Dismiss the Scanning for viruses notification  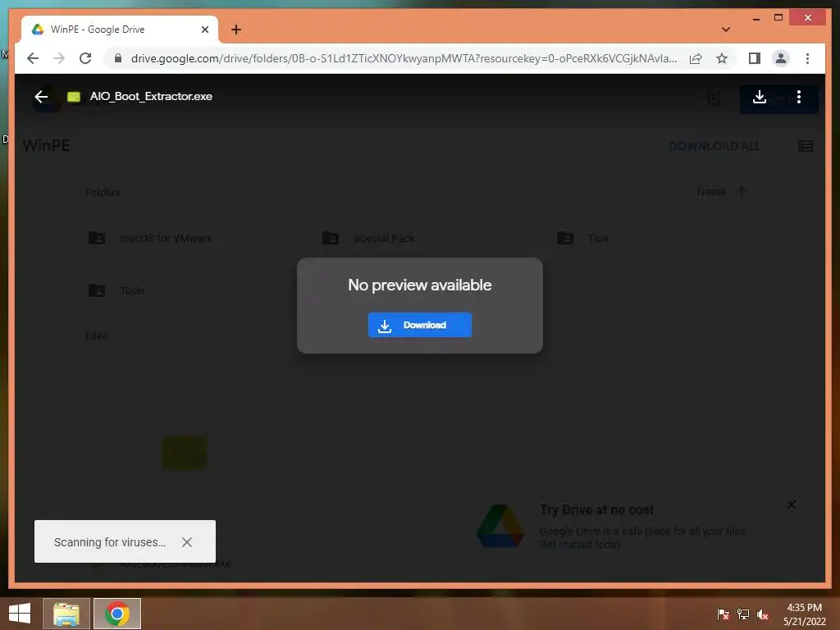186,542
